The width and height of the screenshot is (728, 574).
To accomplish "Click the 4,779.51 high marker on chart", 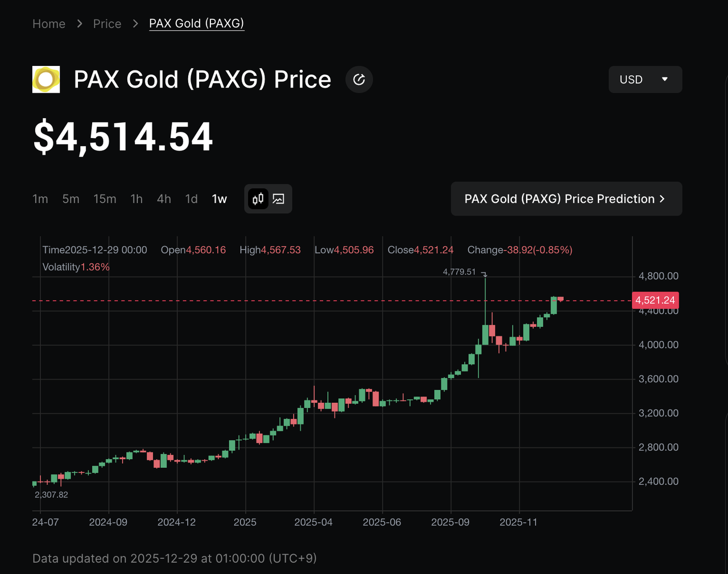I will pos(459,272).
